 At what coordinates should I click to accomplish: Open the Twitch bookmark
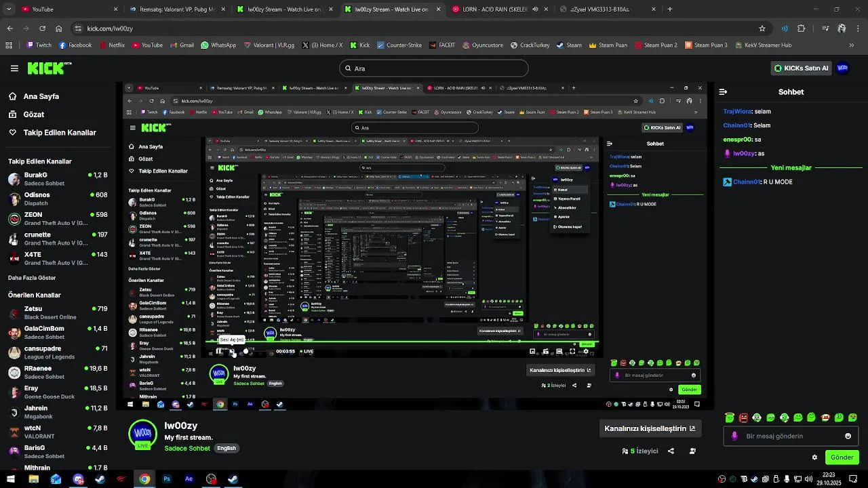tap(39, 45)
